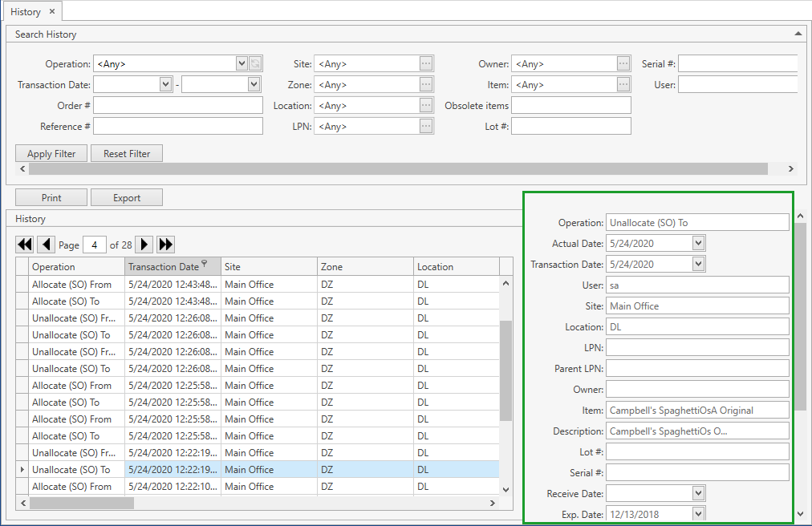Open Actual Date picker dropdown
This screenshot has height=526, width=812.
tap(698, 243)
